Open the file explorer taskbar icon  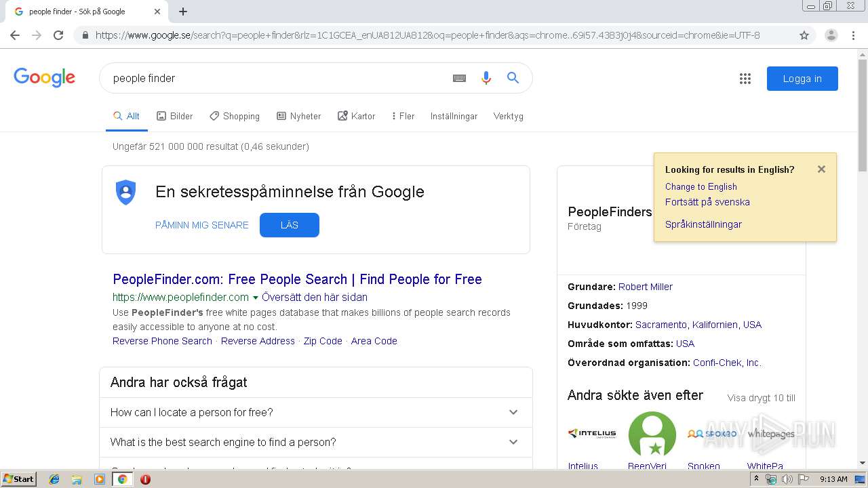point(77,479)
